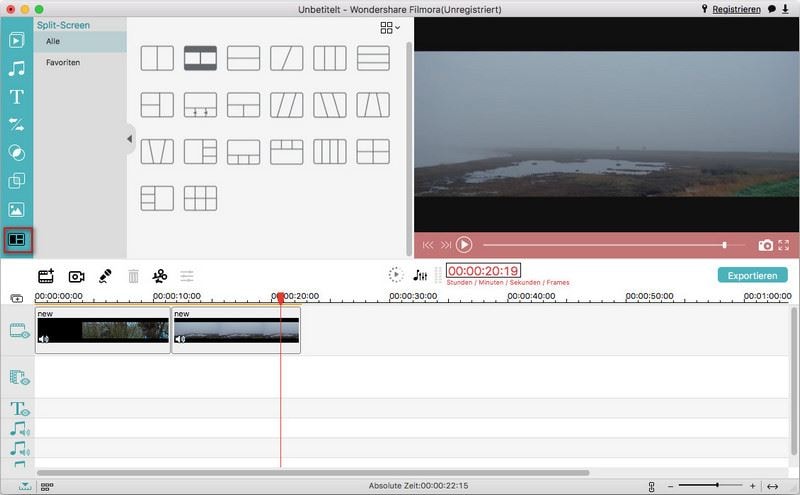Collapse the library panel with arrow handle
800x495 pixels.
click(x=130, y=138)
